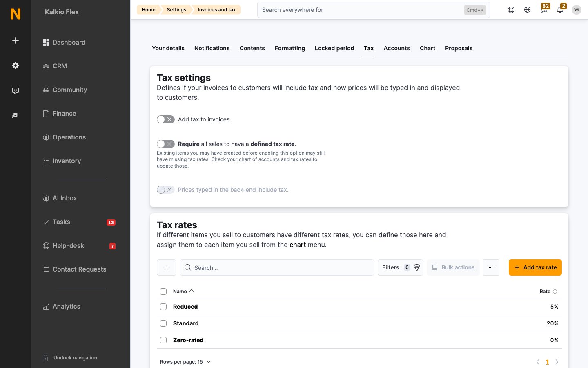This screenshot has height=368, width=588.
Task: Go to next page arrow in pagination
Action: click(557, 362)
